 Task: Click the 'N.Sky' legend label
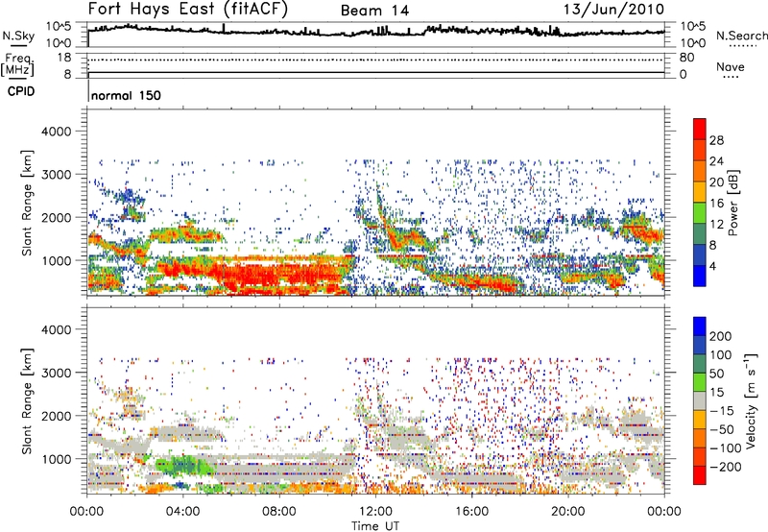pos(18,36)
